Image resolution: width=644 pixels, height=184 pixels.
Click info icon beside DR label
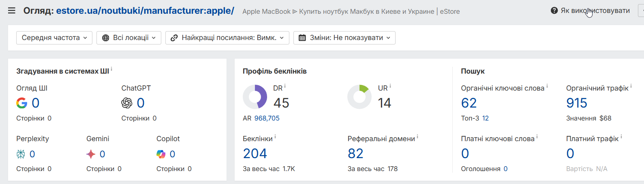(285, 86)
